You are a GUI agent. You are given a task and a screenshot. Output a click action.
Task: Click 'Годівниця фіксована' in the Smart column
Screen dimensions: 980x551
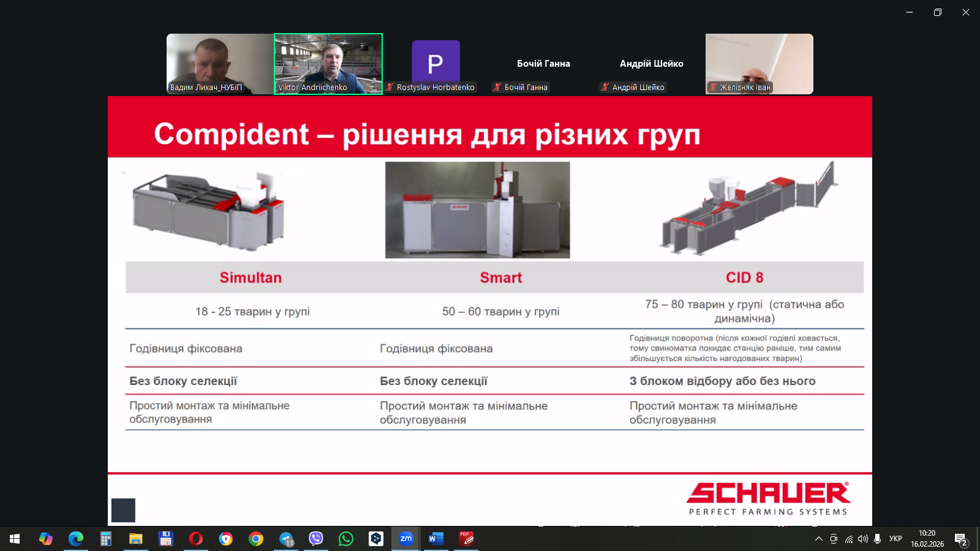click(x=436, y=348)
